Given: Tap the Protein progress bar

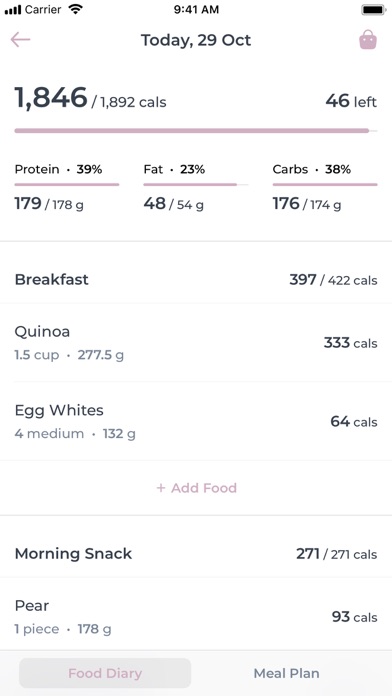Looking at the screenshot, I should [x=67, y=184].
